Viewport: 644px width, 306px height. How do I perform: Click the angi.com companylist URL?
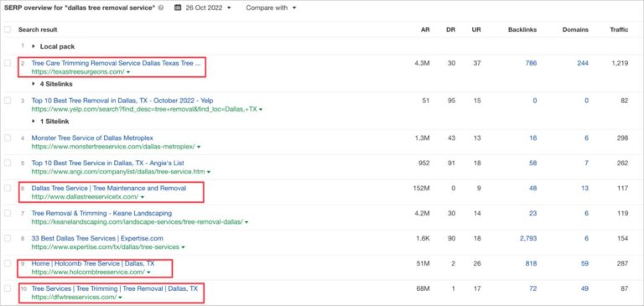pyautogui.click(x=118, y=172)
